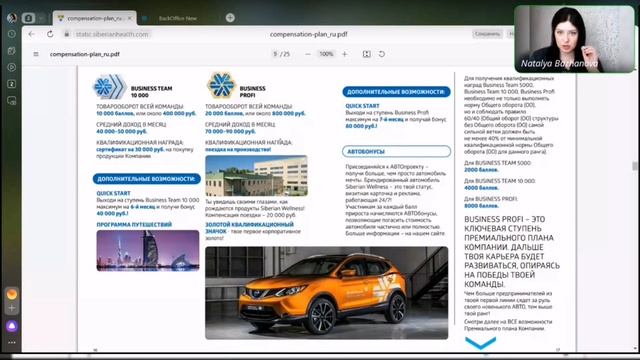Open the sidebar three-dots menu
640x360 pixels.
pos(12,342)
